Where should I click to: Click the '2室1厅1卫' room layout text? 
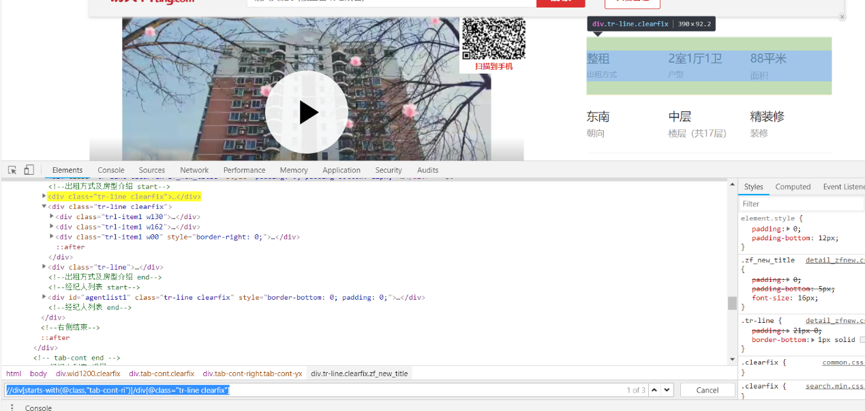695,58
